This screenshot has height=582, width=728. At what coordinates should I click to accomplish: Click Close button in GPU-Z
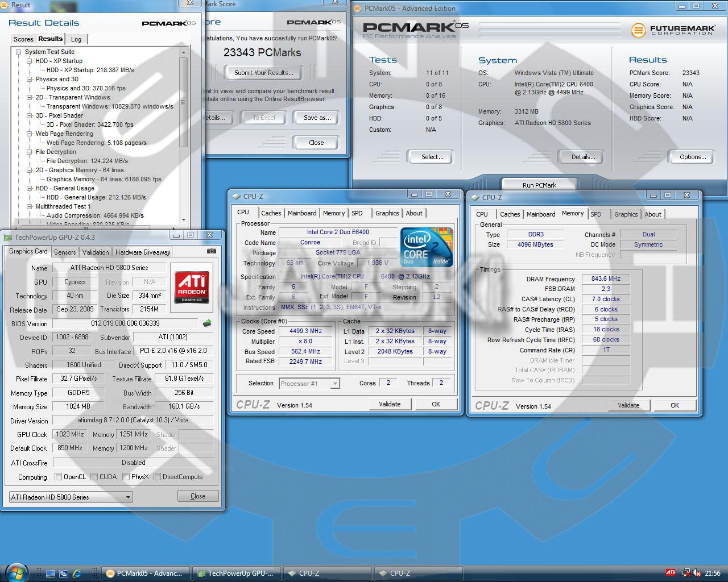(x=198, y=496)
